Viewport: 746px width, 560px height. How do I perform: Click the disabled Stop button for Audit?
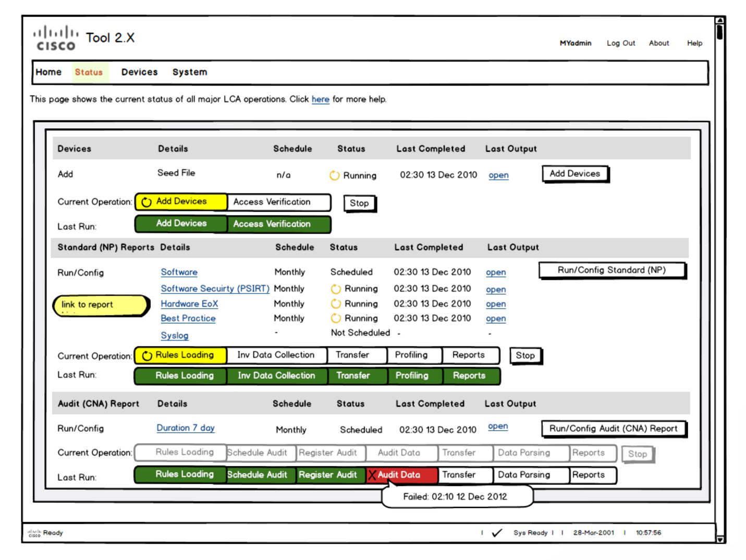click(638, 454)
